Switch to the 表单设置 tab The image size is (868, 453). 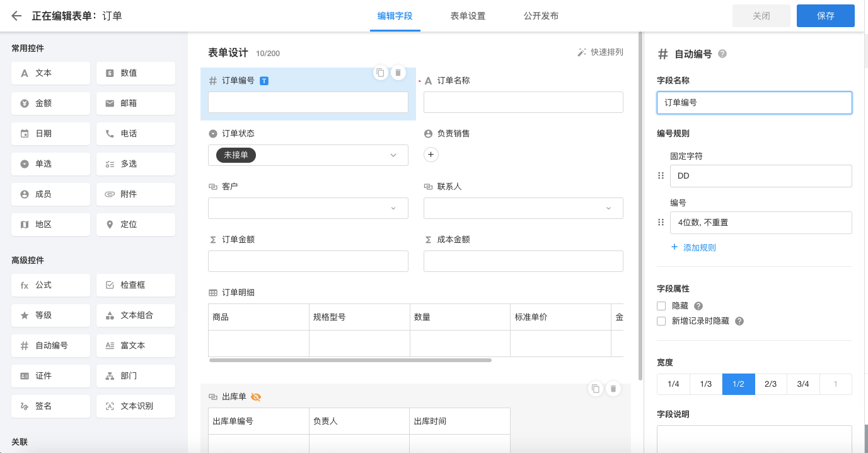(x=468, y=16)
